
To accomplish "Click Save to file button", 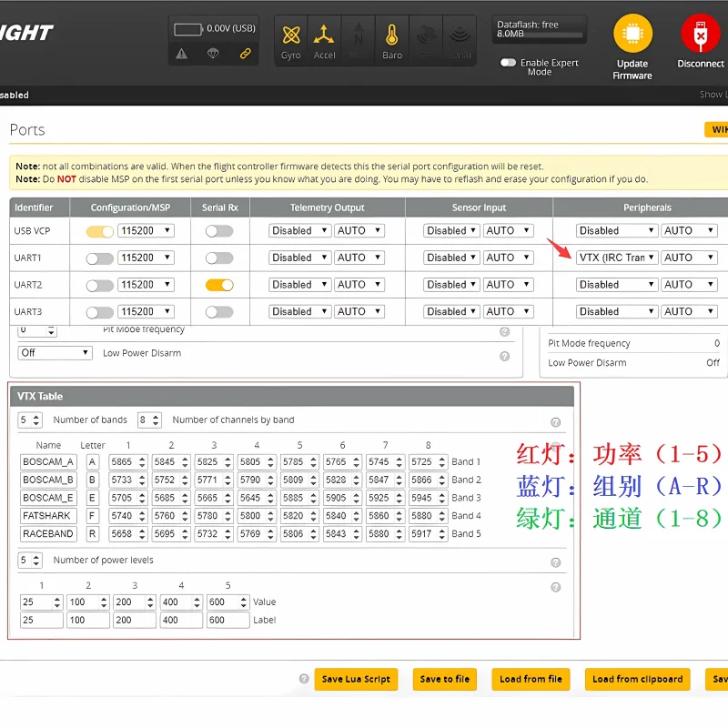I will pyautogui.click(x=445, y=679).
